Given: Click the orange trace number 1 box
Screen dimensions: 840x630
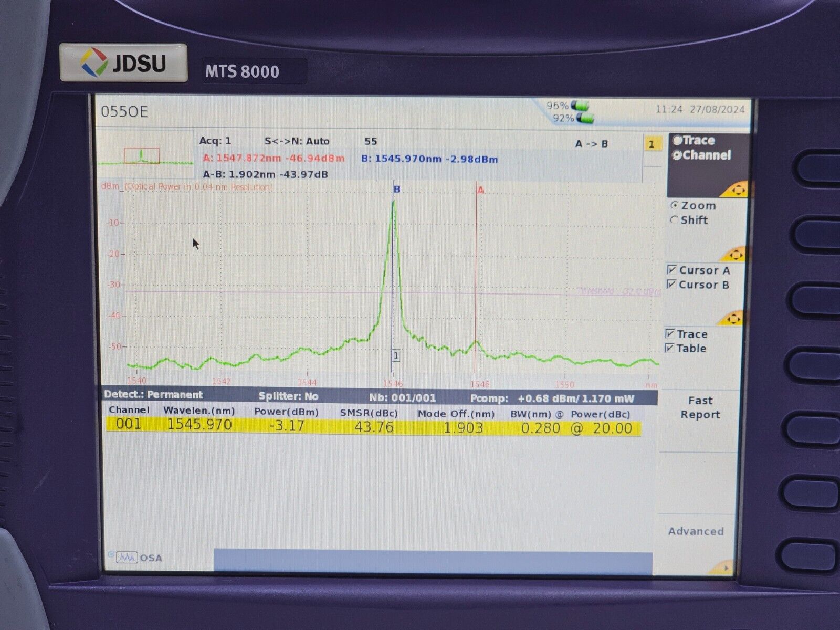Looking at the screenshot, I should coord(653,143).
